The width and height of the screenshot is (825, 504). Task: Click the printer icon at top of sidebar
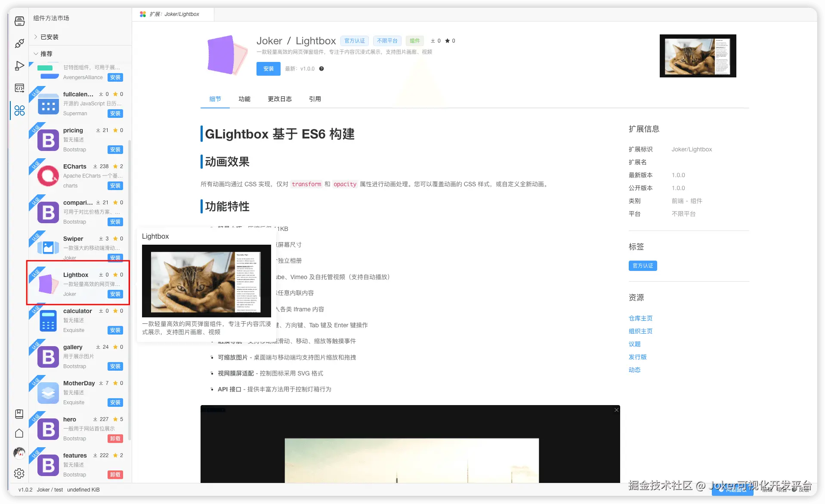pyautogui.click(x=19, y=21)
